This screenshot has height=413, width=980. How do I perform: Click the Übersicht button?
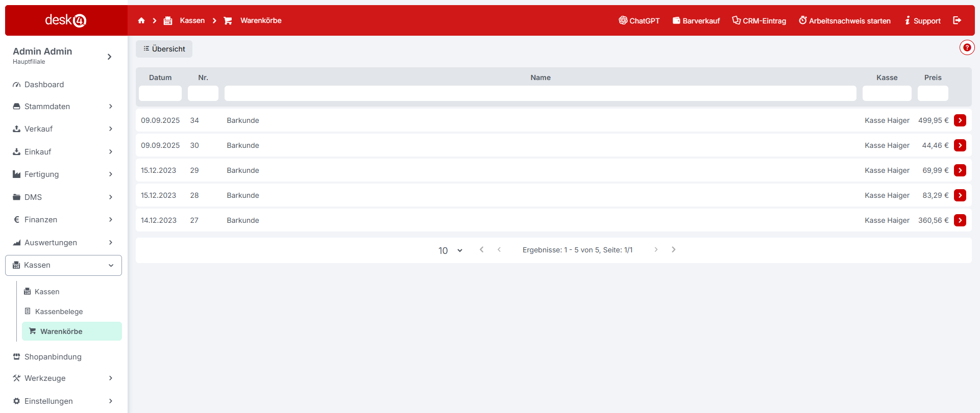[x=164, y=49]
